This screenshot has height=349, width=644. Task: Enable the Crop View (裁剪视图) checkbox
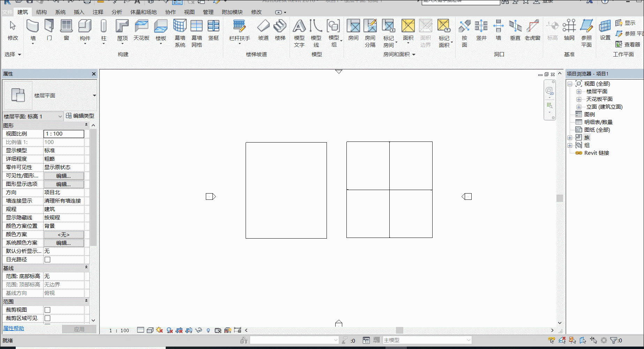click(x=47, y=310)
